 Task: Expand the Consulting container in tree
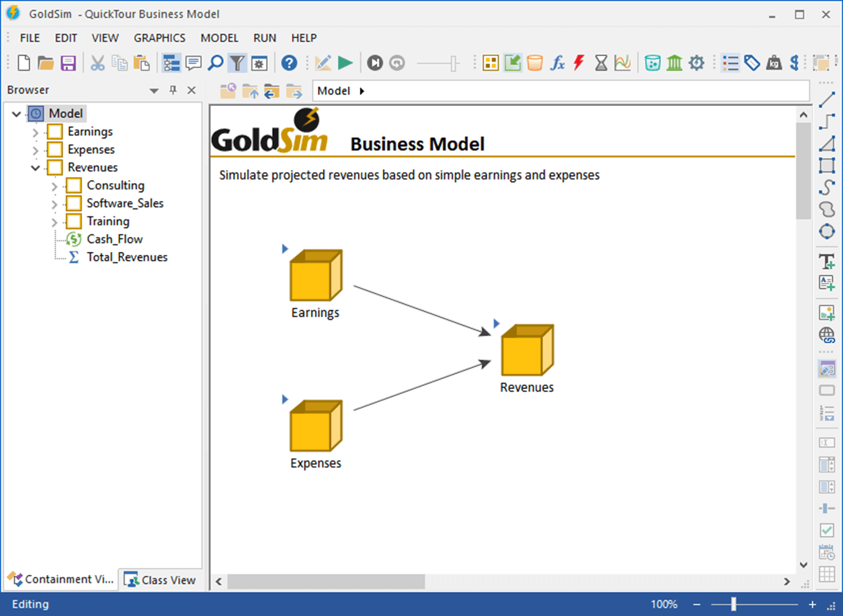(54, 186)
